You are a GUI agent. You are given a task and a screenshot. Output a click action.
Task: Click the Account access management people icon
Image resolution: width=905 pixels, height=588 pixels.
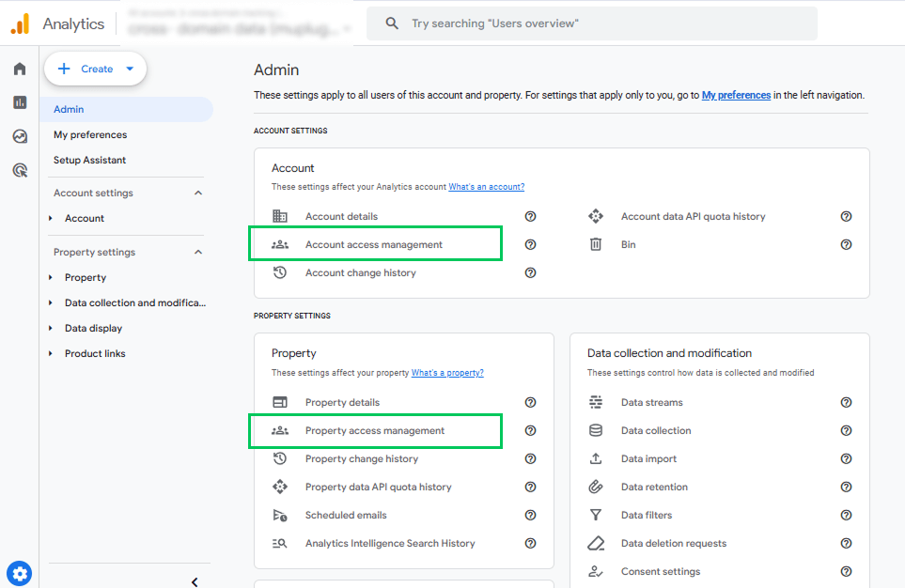(x=280, y=244)
